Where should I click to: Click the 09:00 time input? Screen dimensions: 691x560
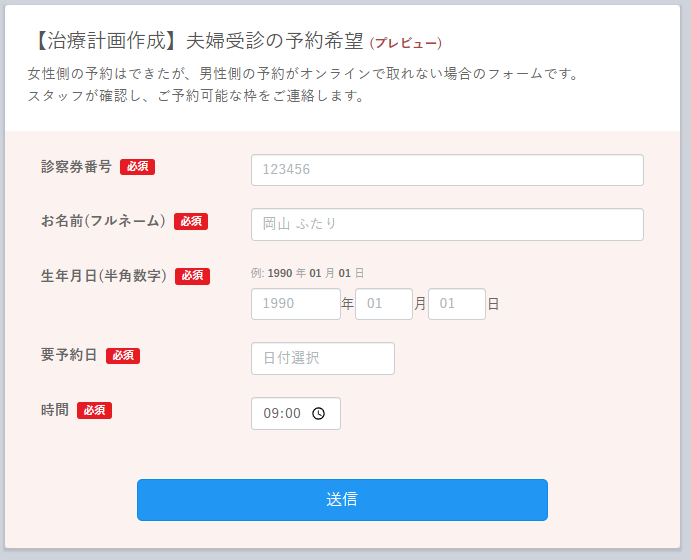pos(296,414)
